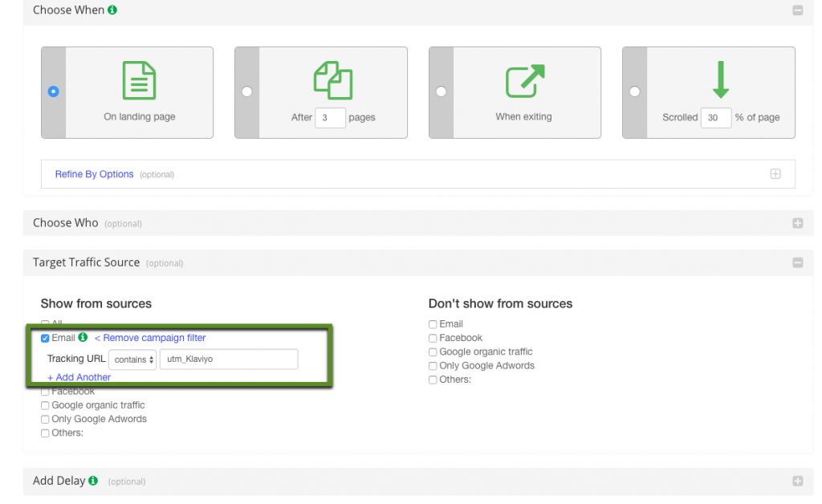Click the Remove campaign filter link

click(150, 338)
